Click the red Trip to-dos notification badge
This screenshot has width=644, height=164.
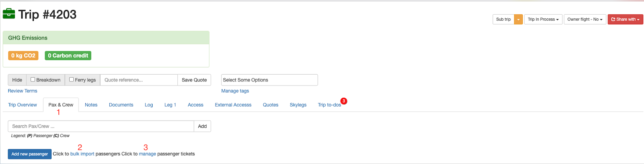pyautogui.click(x=344, y=101)
